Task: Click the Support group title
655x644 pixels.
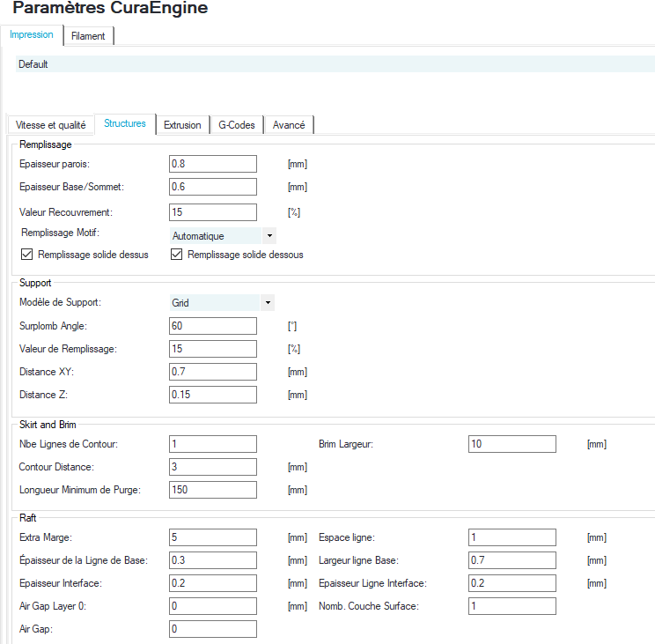Action: click(x=35, y=283)
